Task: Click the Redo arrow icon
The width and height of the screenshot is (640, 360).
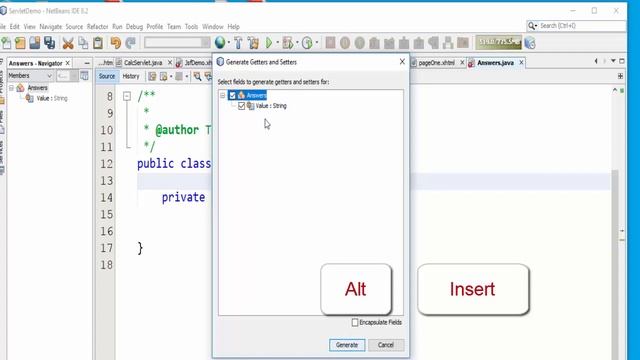Action: coord(131,43)
